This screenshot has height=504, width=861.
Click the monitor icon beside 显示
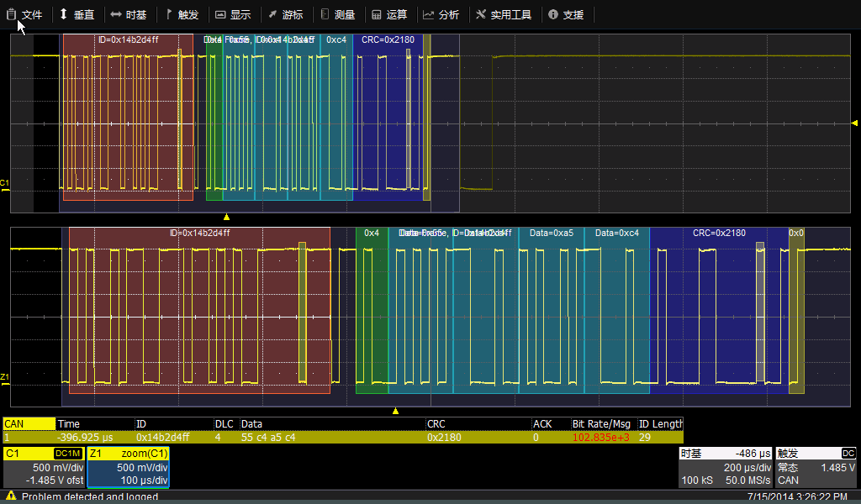220,15
